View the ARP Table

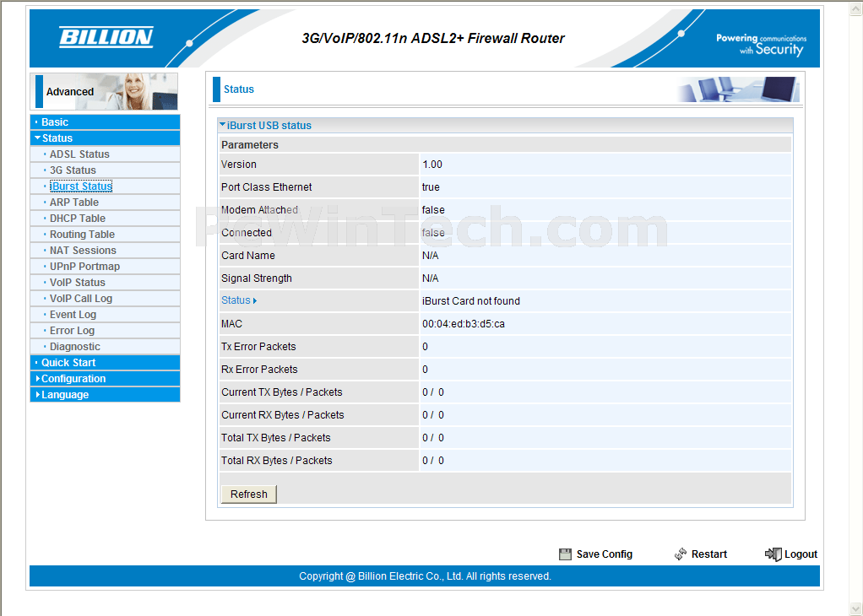point(74,202)
